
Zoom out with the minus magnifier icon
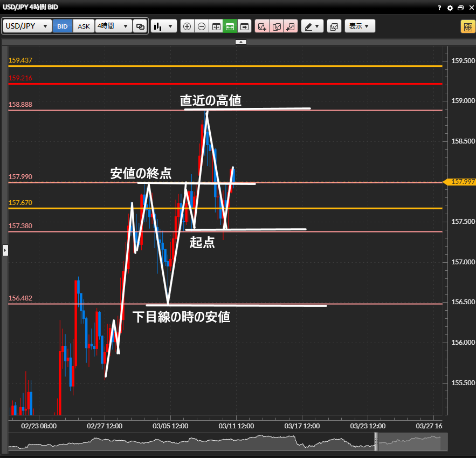[202, 26]
